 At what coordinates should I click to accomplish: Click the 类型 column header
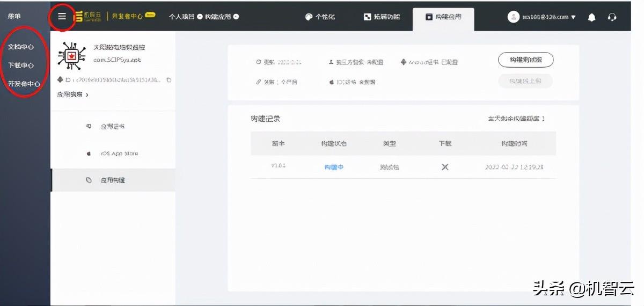coord(389,143)
